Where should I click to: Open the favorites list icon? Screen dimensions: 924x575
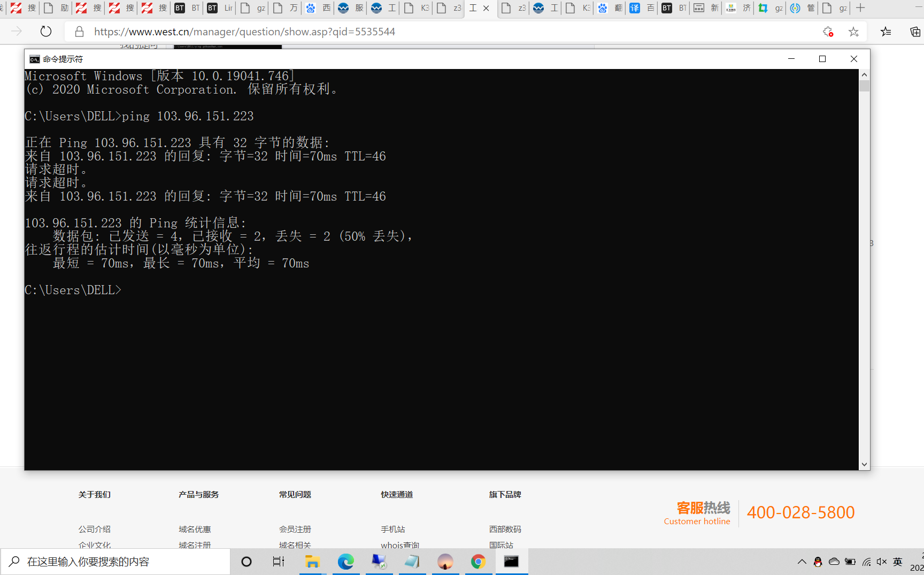pyautogui.click(x=885, y=32)
